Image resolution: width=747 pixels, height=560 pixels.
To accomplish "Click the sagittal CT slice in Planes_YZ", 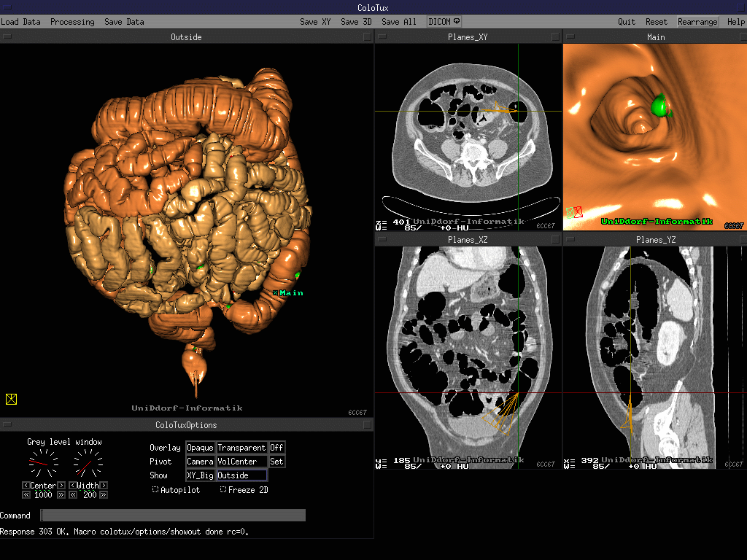I will pyautogui.click(x=651, y=357).
